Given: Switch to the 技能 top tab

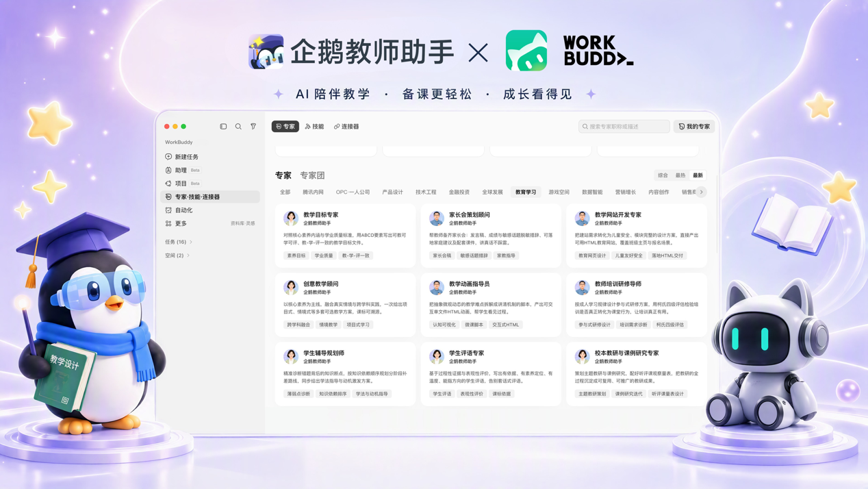Looking at the screenshot, I should point(314,127).
